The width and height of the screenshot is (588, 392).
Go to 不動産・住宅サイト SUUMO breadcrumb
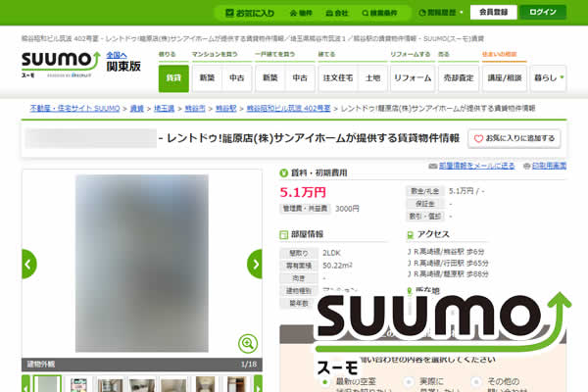click(74, 109)
